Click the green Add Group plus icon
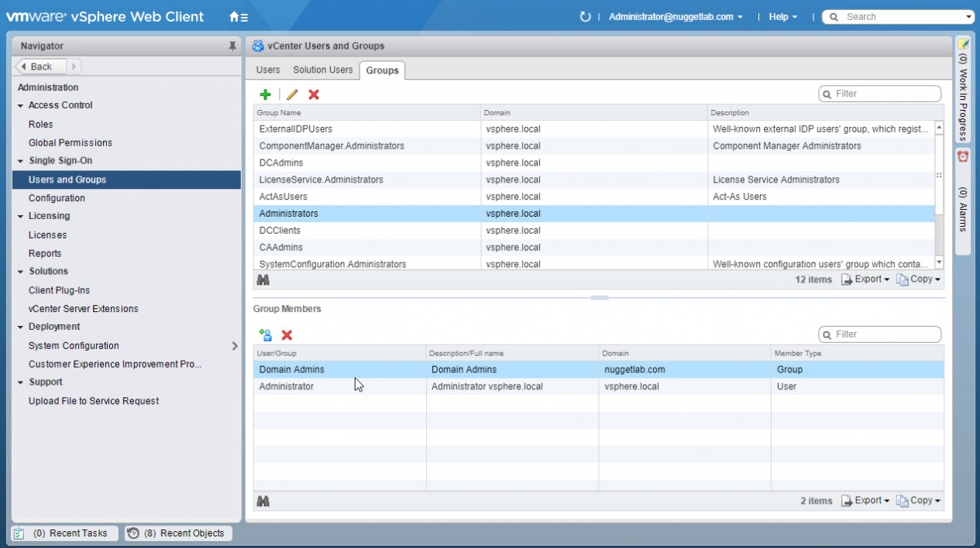 265,94
